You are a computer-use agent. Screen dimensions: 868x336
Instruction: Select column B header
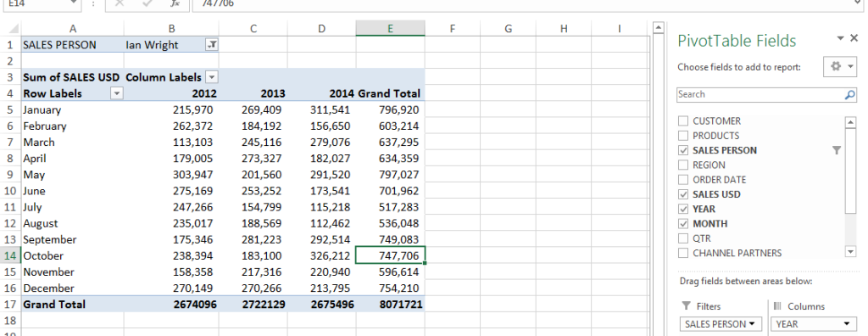[171, 29]
